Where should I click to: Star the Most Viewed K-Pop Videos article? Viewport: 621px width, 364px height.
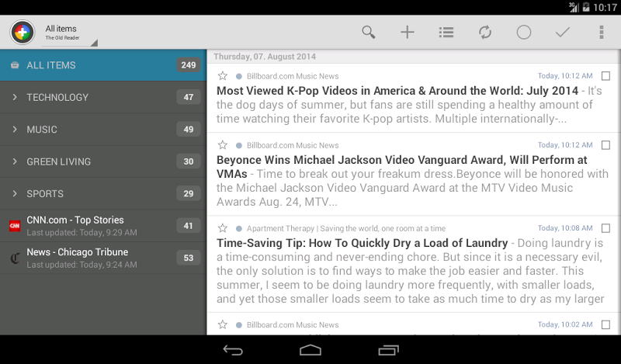pos(223,76)
